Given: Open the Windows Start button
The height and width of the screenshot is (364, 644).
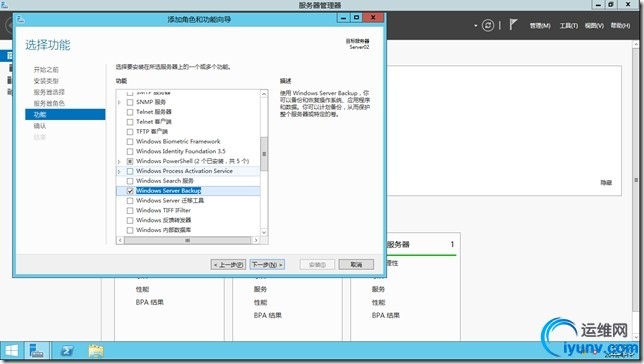Looking at the screenshot, I should point(11,351).
